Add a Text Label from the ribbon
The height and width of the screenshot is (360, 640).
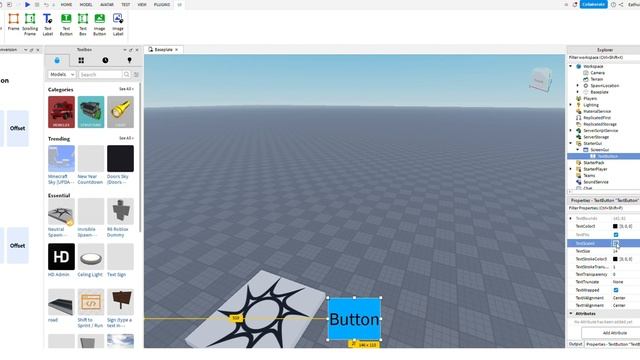(x=48, y=24)
